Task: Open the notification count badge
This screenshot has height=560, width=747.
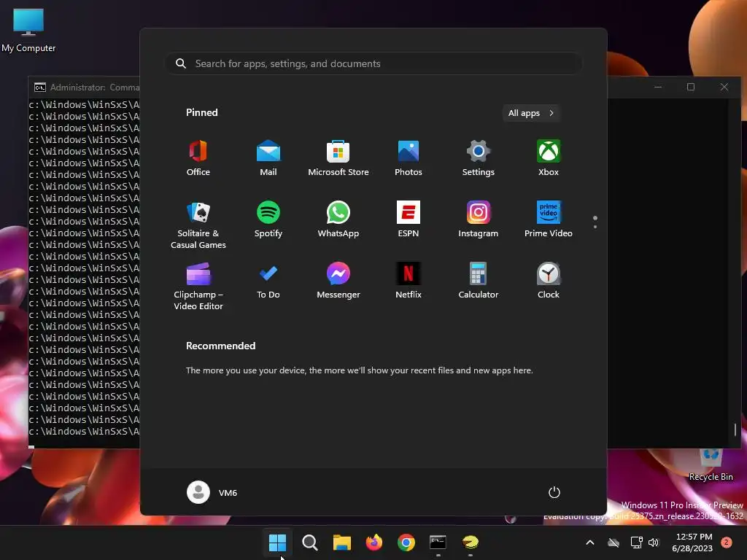Action: 727,542
